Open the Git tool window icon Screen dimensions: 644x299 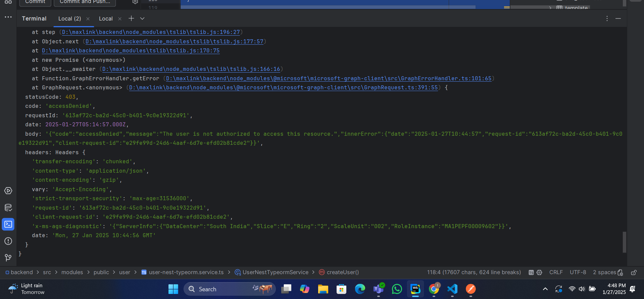pyautogui.click(x=8, y=258)
